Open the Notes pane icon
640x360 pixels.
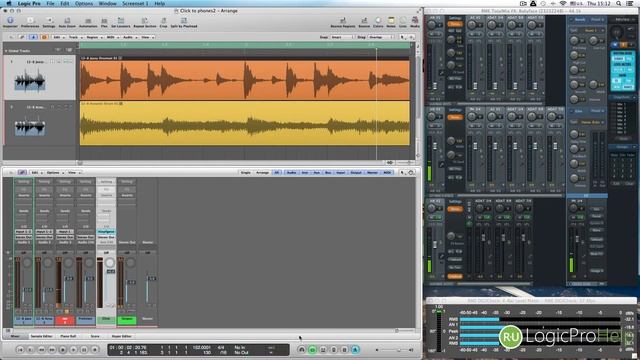[391, 21]
